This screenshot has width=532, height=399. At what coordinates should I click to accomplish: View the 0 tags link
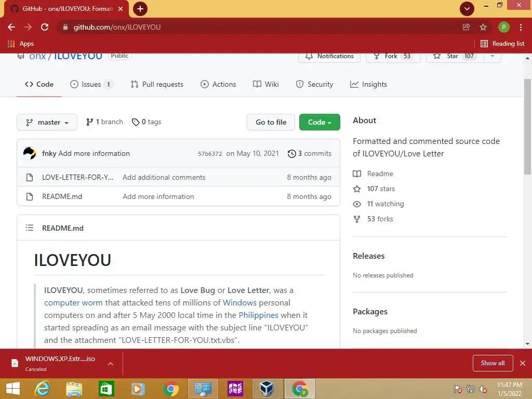point(147,122)
